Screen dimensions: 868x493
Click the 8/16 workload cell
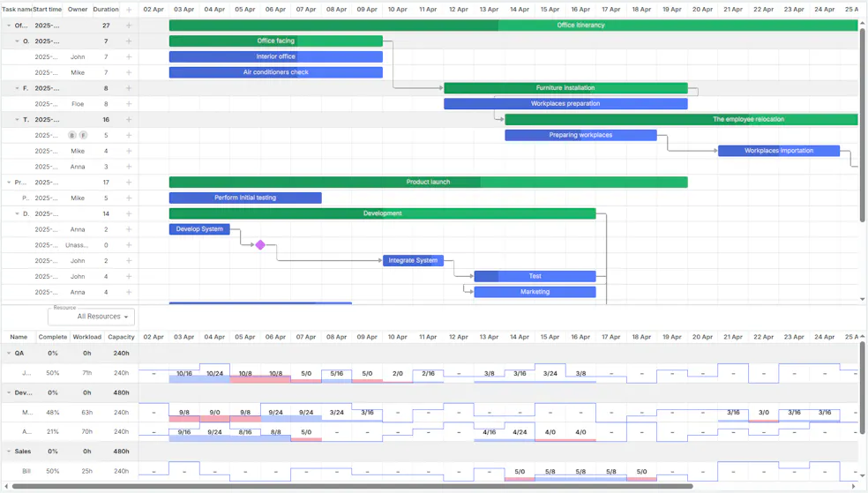click(x=245, y=432)
